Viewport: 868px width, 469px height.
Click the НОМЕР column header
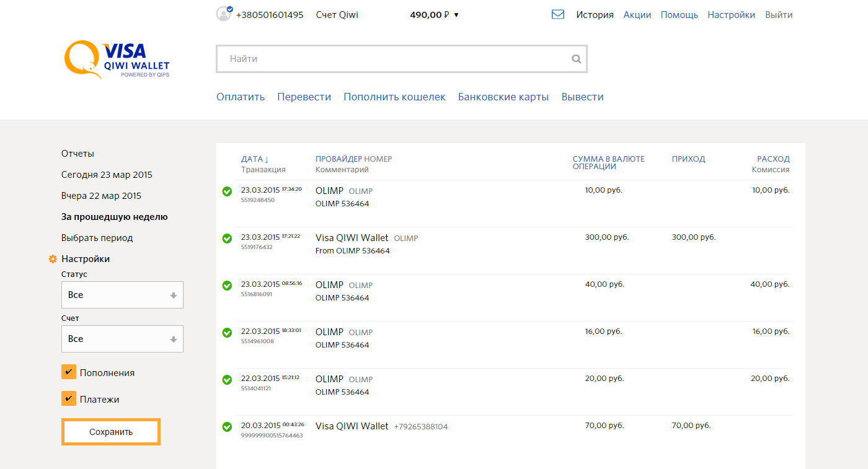click(x=378, y=159)
